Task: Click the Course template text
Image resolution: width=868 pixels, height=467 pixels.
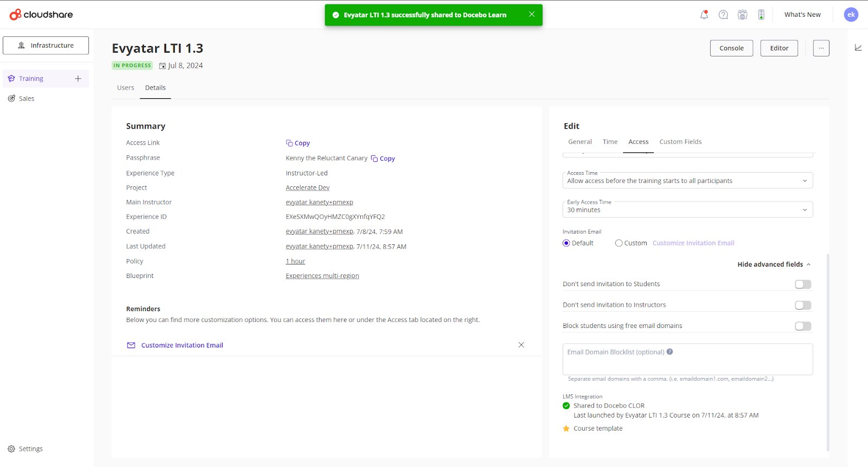Action: pyautogui.click(x=598, y=429)
